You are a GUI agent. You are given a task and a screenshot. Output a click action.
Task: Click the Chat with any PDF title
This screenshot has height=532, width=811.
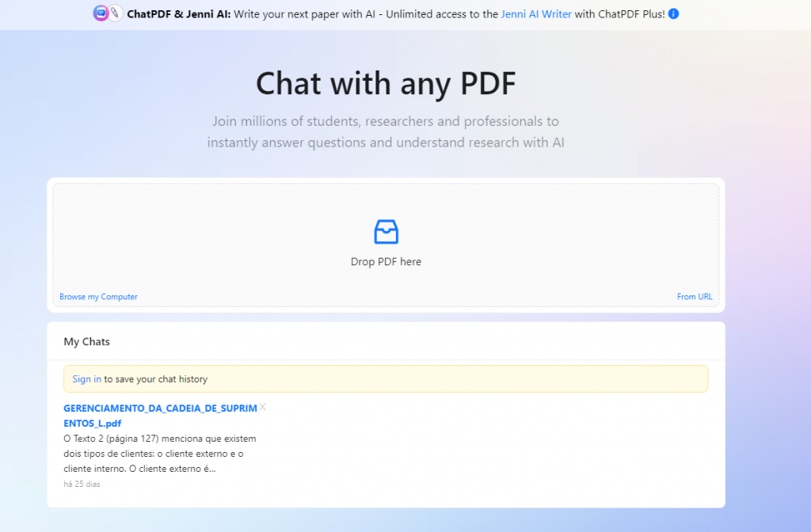[386, 83]
